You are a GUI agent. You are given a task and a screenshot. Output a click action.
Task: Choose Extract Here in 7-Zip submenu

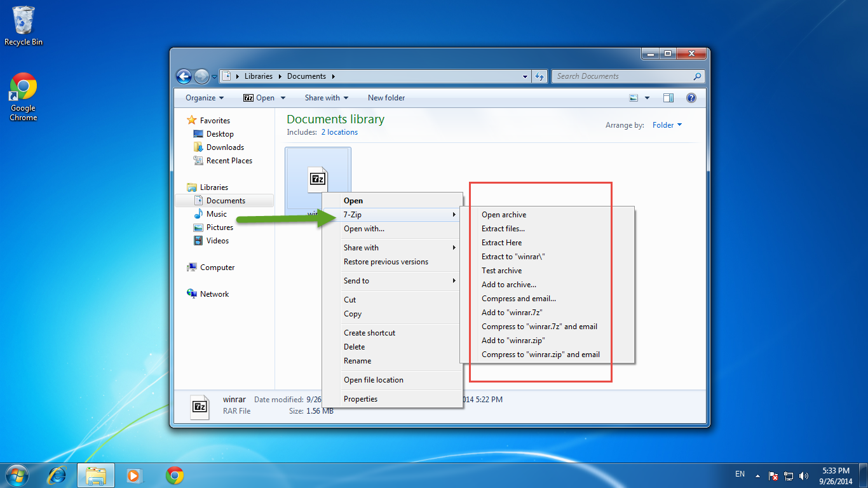tap(547, 243)
